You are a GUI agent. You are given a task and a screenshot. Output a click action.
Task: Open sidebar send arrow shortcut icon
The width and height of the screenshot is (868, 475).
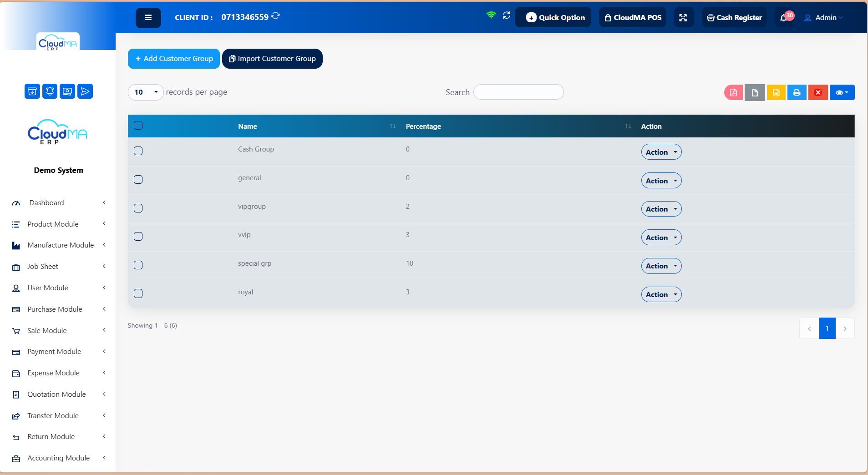pyautogui.click(x=85, y=91)
